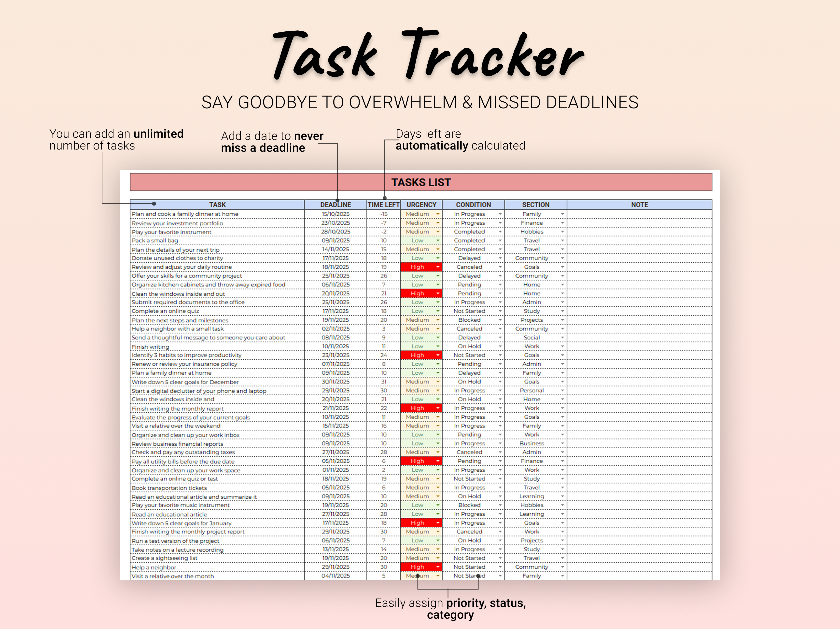840x629 pixels.
Task: Click the NOTE cell beside 'Help a neighbor'
Action: click(640, 567)
